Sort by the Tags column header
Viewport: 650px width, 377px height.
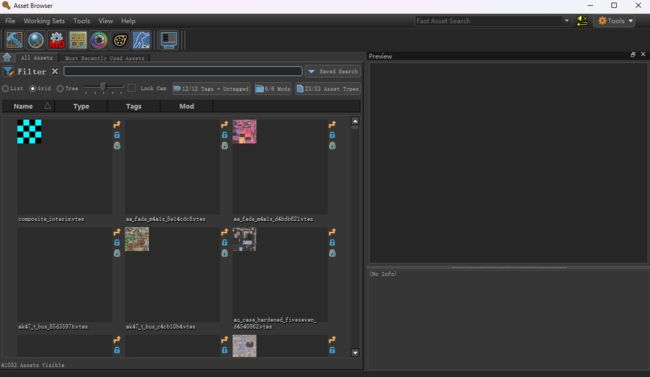[x=134, y=107]
